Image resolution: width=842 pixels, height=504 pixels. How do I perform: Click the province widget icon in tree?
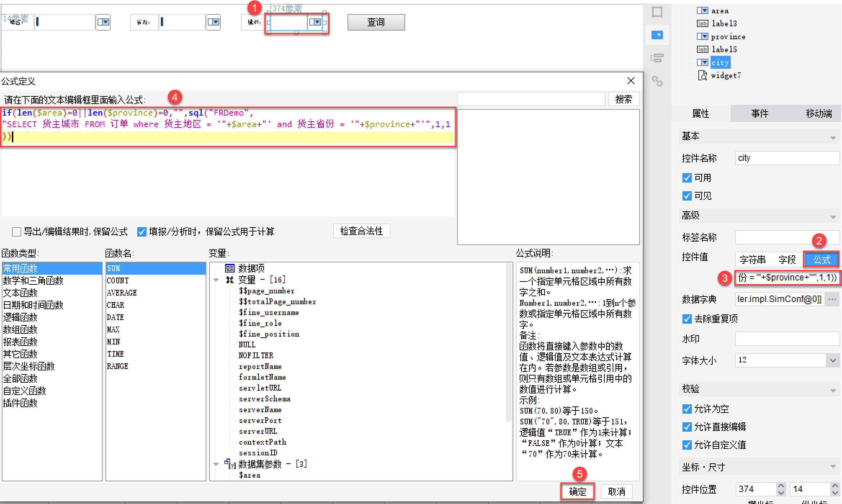coord(702,36)
